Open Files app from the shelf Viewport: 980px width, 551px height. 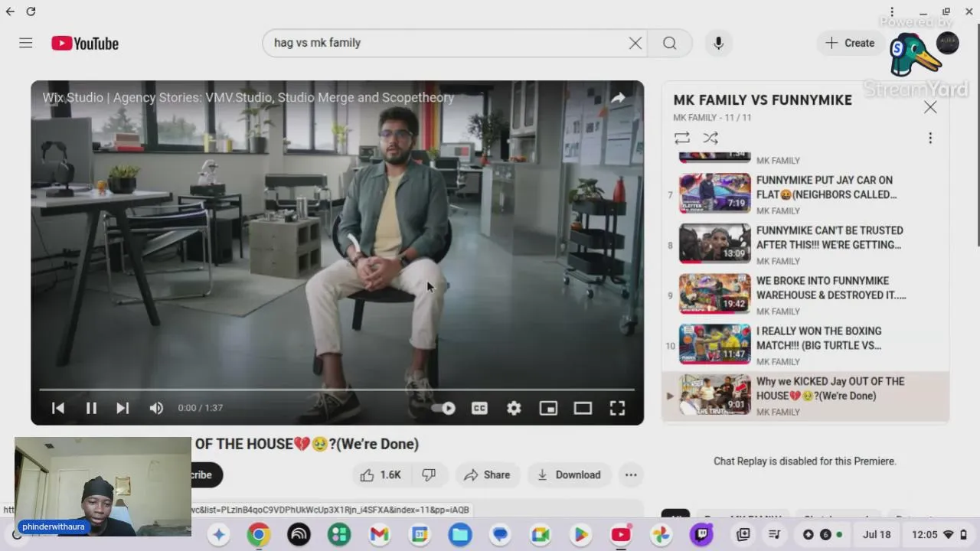(460, 534)
